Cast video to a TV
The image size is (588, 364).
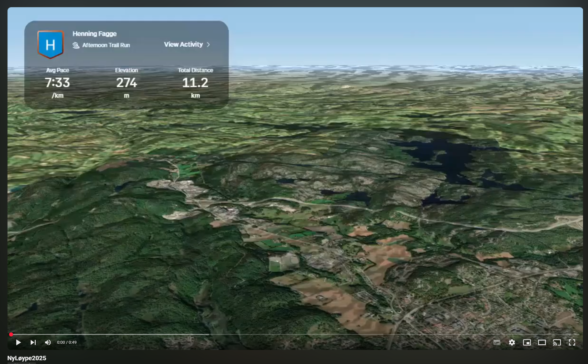[557, 342]
